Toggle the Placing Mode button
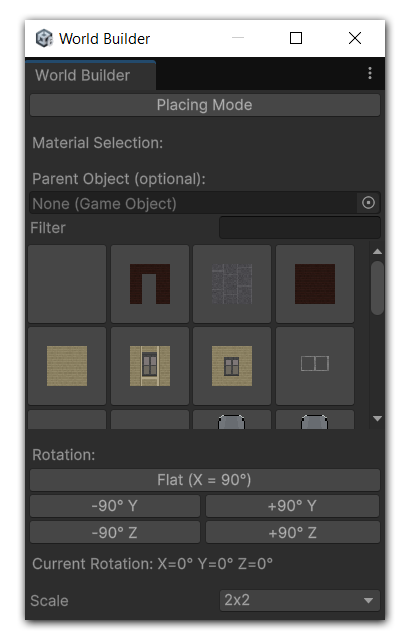 (205, 105)
